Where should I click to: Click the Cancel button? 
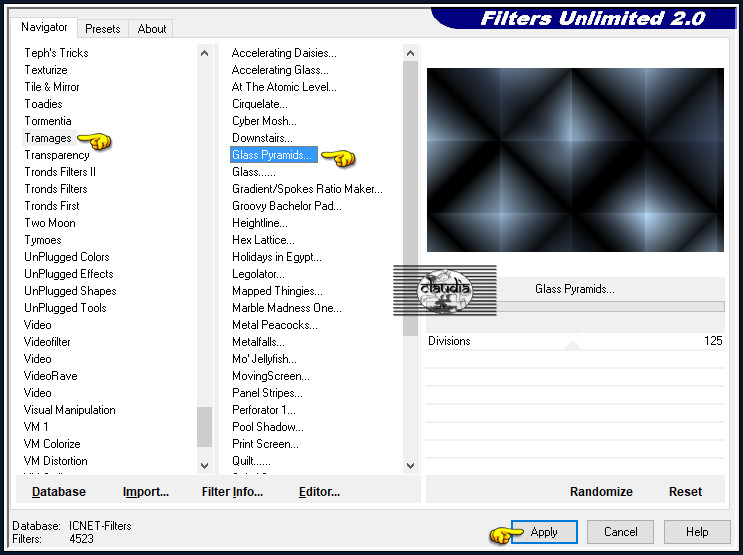click(620, 532)
